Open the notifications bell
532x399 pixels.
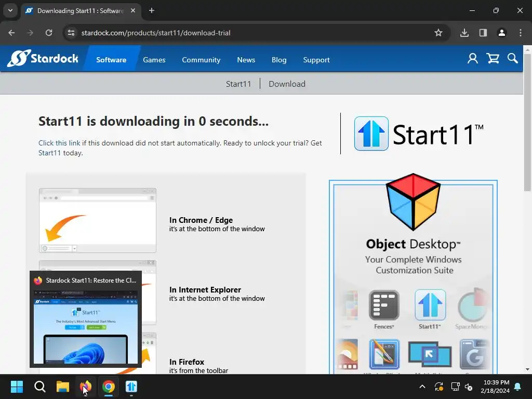click(x=518, y=387)
